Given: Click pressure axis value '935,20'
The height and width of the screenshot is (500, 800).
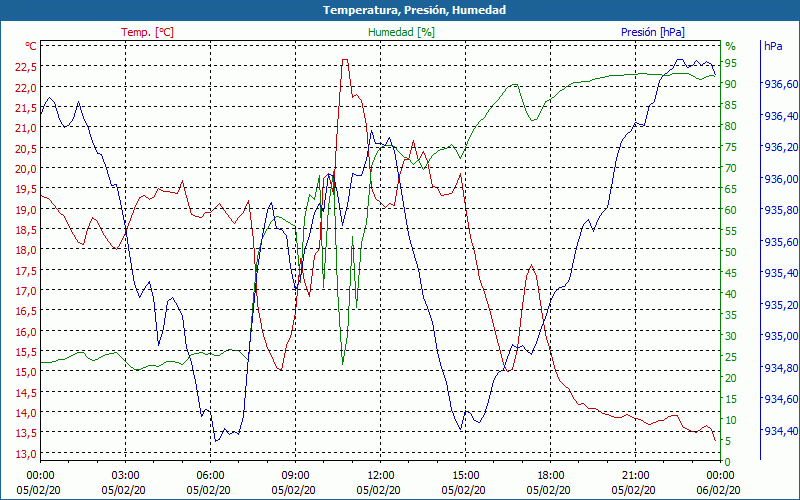Looking at the screenshot, I should pos(781,305).
